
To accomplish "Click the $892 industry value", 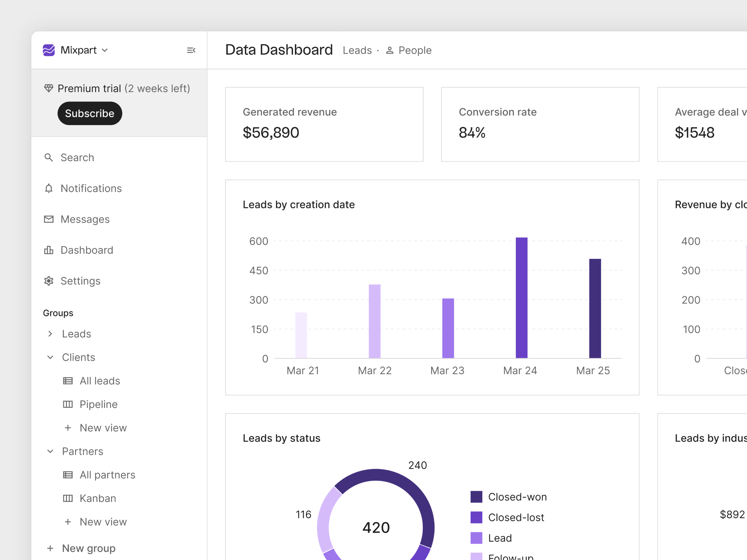I will click(x=732, y=514).
